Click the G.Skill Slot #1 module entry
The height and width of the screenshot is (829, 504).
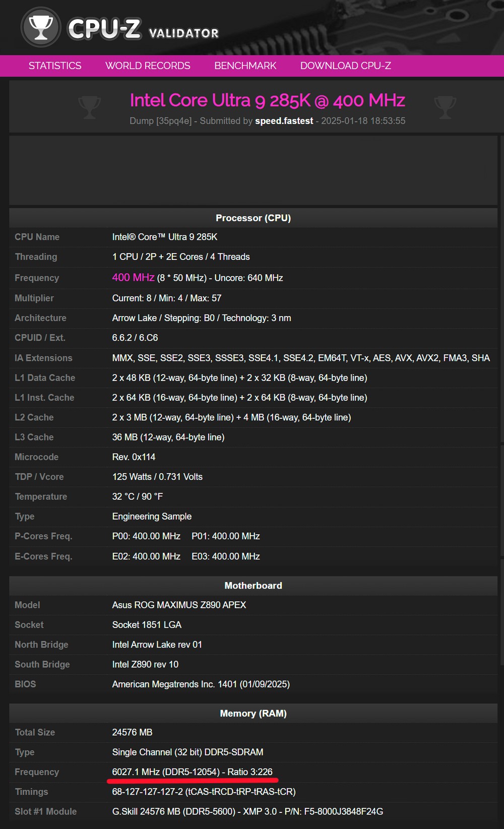(247, 811)
